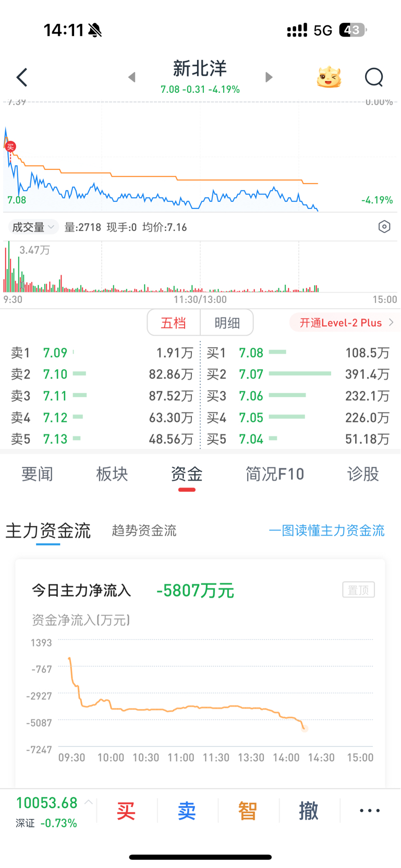Tap 买5 price 7.04
The image size is (401, 868).
point(251,439)
